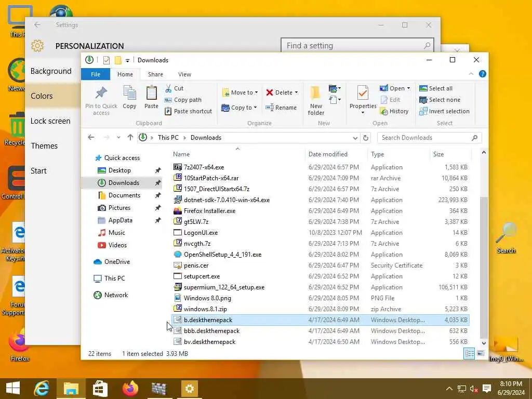Click Copy path in Clipboard group
The image size is (532, 399).
point(183,100)
